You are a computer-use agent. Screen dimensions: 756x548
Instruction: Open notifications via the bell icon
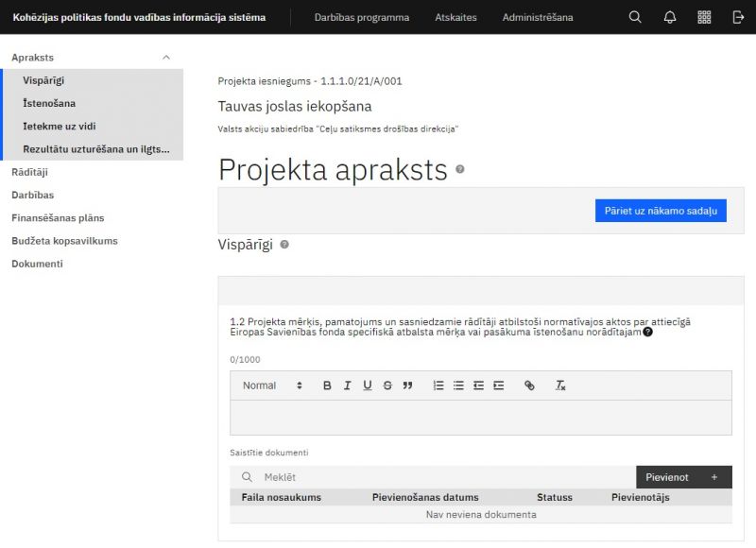667,17
